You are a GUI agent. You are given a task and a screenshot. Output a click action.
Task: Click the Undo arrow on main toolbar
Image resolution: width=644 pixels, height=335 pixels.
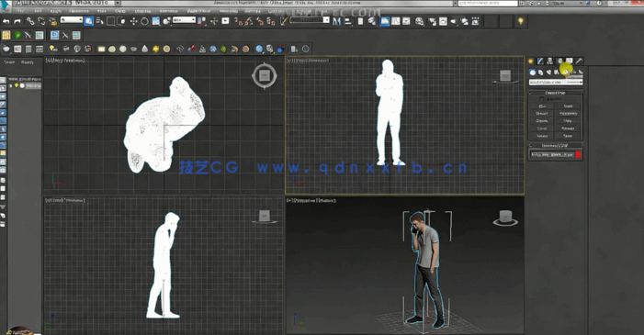[x=6, y=21]
